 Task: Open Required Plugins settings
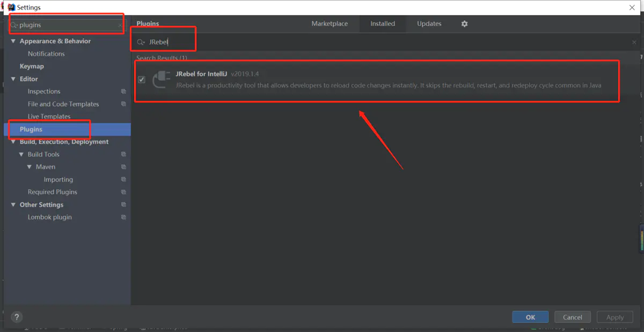click(53, 192)
